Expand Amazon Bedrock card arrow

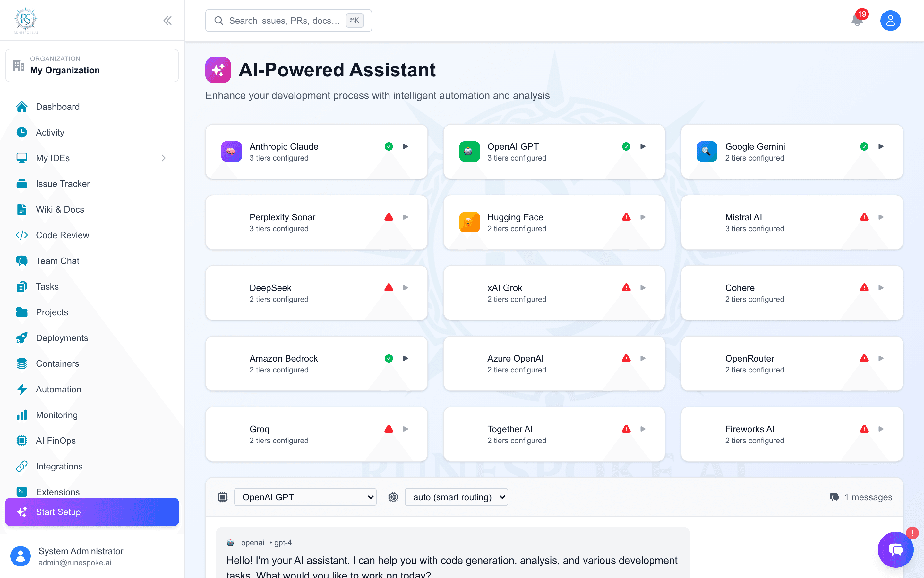406,358
